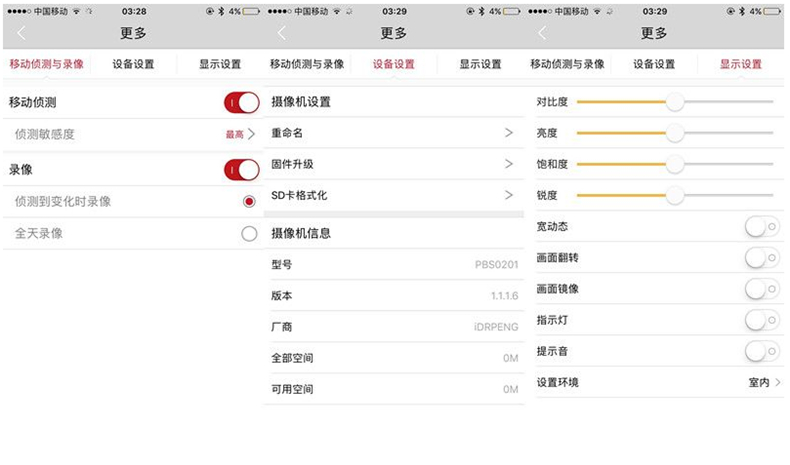Click the 对比度 contrast slider handle
The width and height of the screenshot is (790, 465).
pyautogui.click(x=675, y=102)
